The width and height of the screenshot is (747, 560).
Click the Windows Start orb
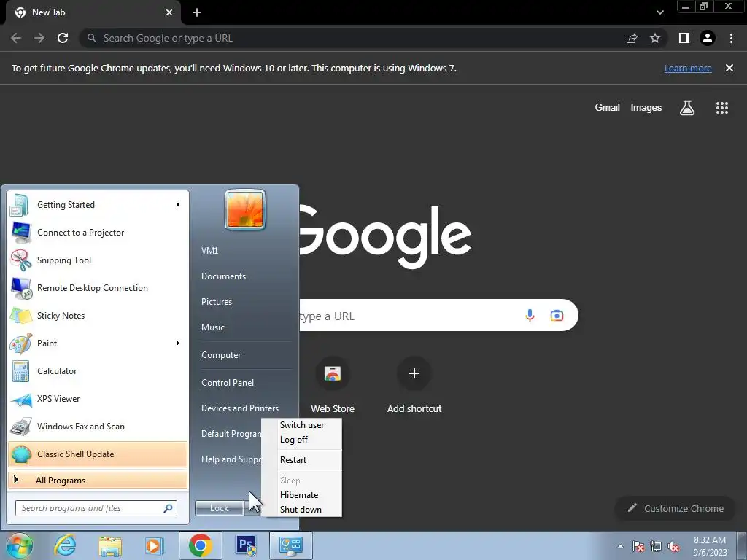tap(20, 545)
